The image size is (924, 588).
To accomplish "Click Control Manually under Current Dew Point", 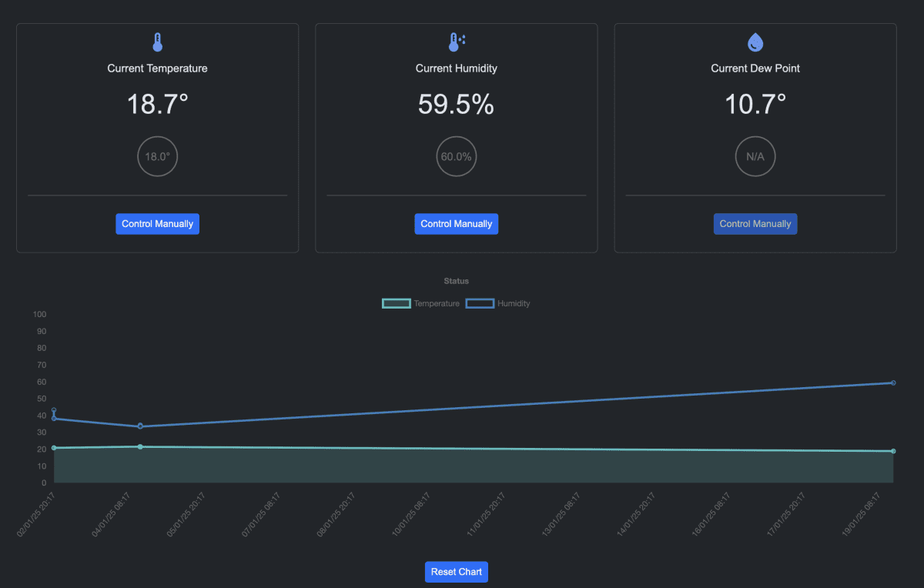I will point(755,224).
